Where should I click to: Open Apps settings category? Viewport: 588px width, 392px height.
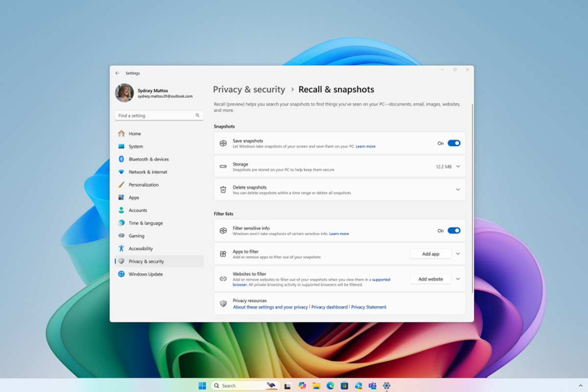(159, 197)
